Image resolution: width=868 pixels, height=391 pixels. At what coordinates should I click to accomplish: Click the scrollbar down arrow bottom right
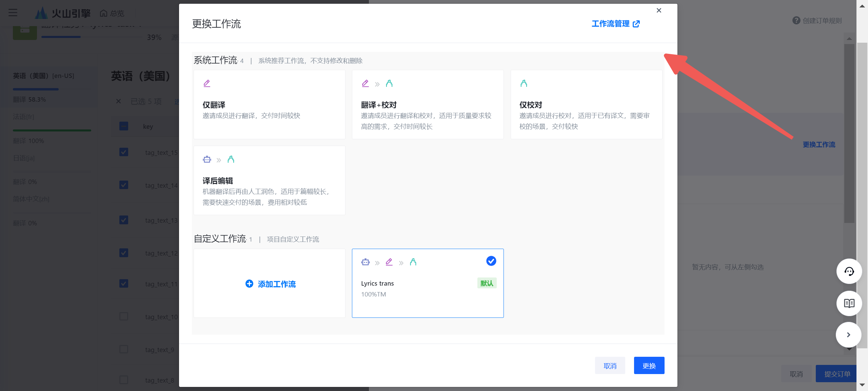click(x=862, y=385)
